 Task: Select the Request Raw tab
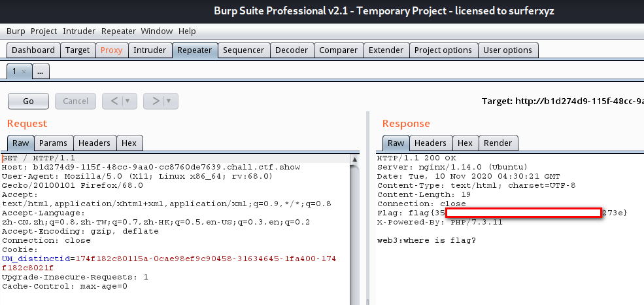[x=20, y=143]
